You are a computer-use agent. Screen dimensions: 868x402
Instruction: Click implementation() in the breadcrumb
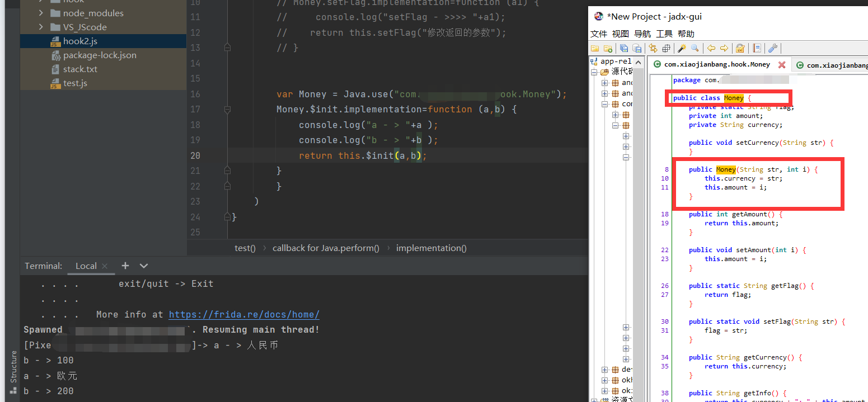pos(431,248)
